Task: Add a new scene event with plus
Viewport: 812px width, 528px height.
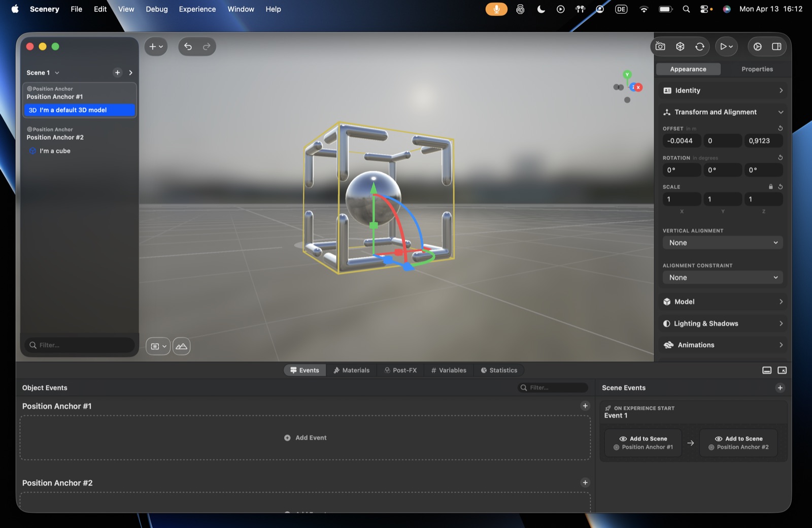Action: tap(780, 388)
